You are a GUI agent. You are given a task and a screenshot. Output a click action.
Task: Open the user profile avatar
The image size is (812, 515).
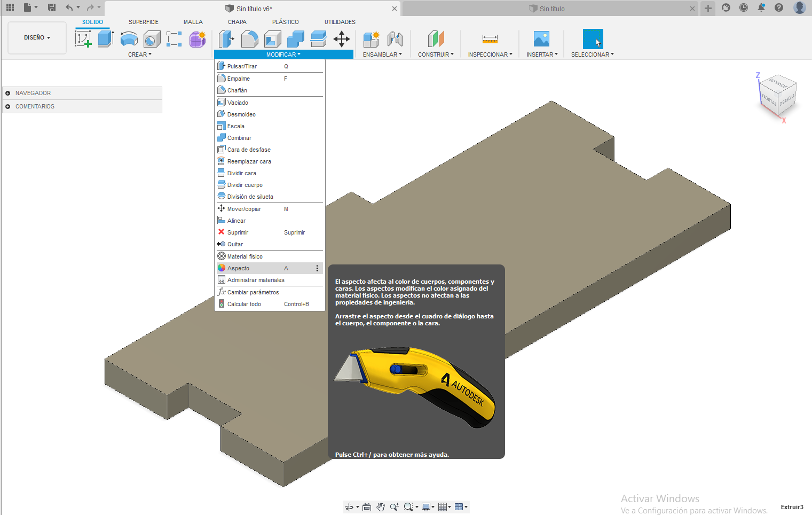pyautogui.click(x=799, y=7)
